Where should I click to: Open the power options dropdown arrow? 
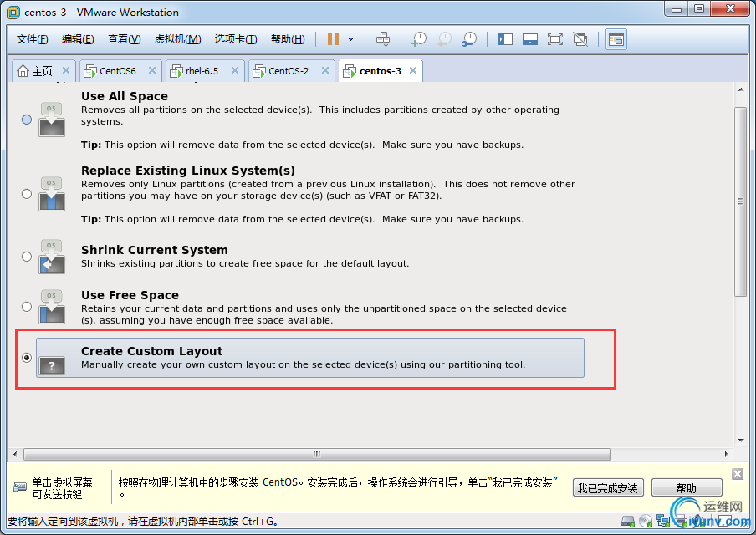click(x=351, y=39)
